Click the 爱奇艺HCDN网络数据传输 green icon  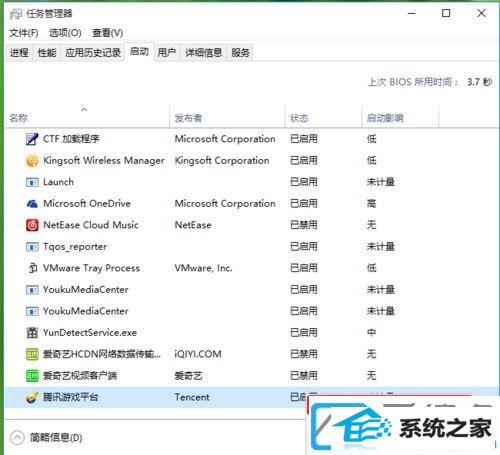tap(32, 354)
